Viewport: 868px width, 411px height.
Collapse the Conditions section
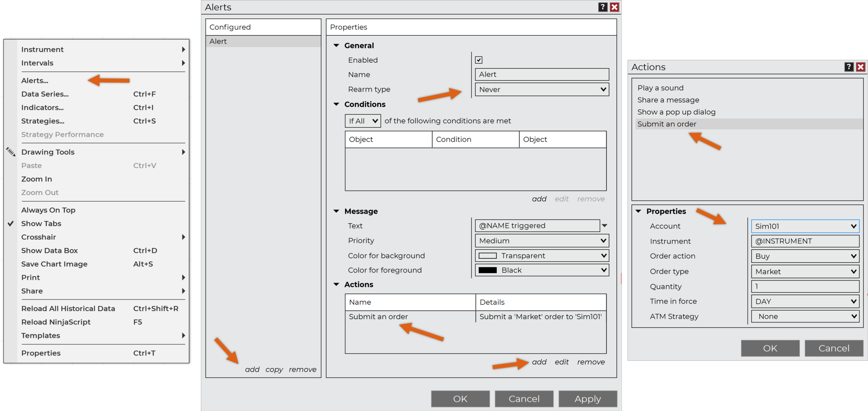(336, 104)
